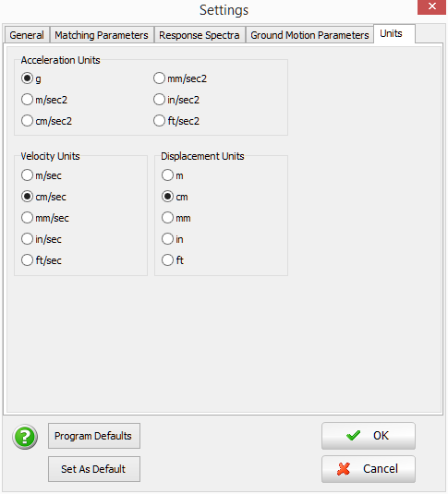Image resolution: width=448 pixels, height=494 pixels.
Task: Set velocity units to in/sec
Action: [x=42, y=239]
